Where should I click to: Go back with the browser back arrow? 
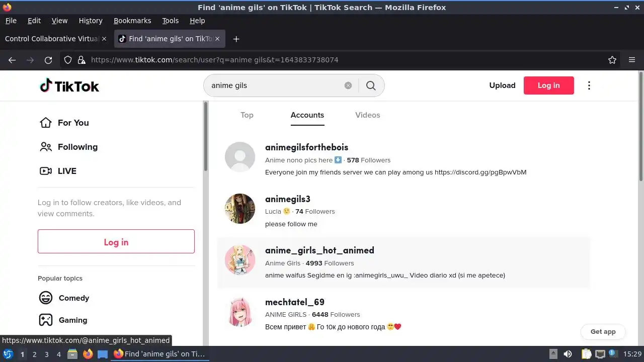pos(12,60)
